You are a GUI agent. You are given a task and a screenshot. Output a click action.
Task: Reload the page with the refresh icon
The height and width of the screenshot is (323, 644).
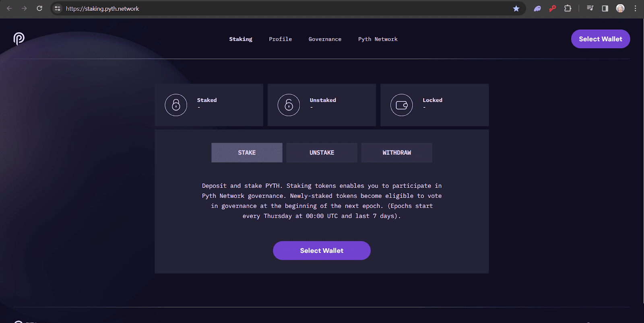tap(39, 8)
